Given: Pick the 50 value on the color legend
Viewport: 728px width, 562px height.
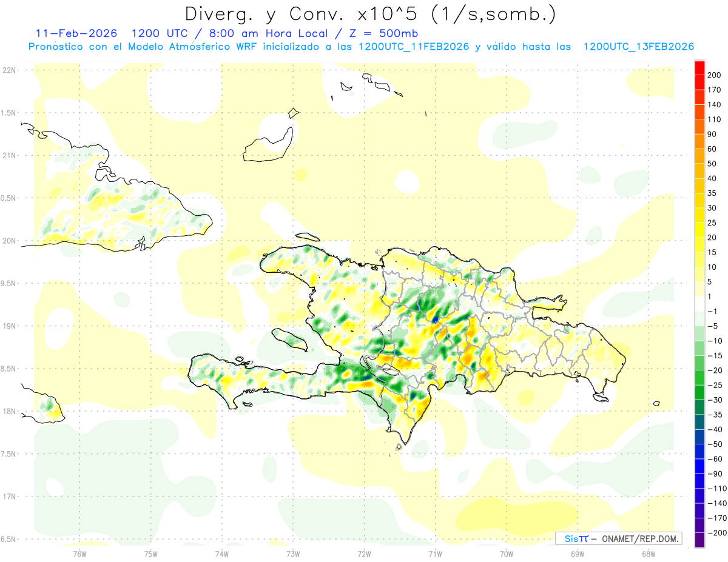Looking at the screenshot, I should tap(712, 164).
